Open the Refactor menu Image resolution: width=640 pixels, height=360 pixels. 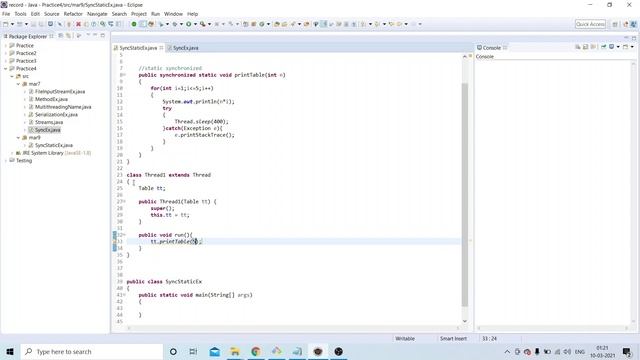pos(73,14)
